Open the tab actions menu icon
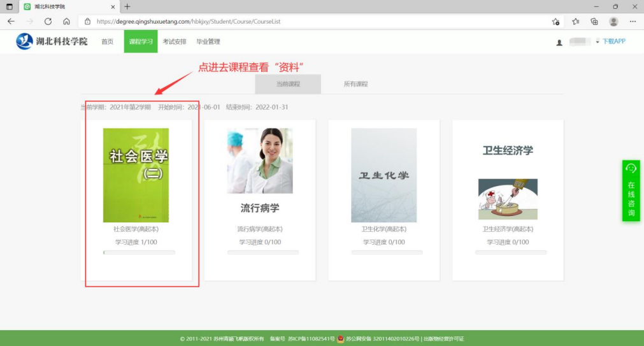 point(9,6)
